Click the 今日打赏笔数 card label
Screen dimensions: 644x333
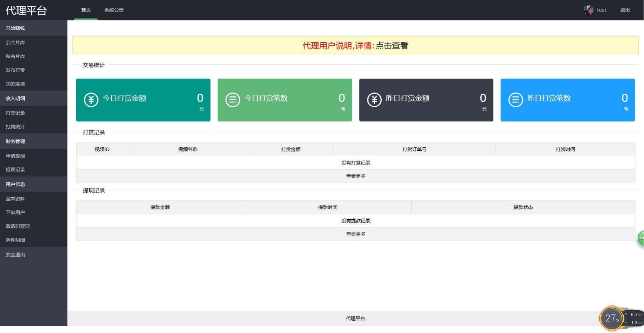(x=266, y=98)
